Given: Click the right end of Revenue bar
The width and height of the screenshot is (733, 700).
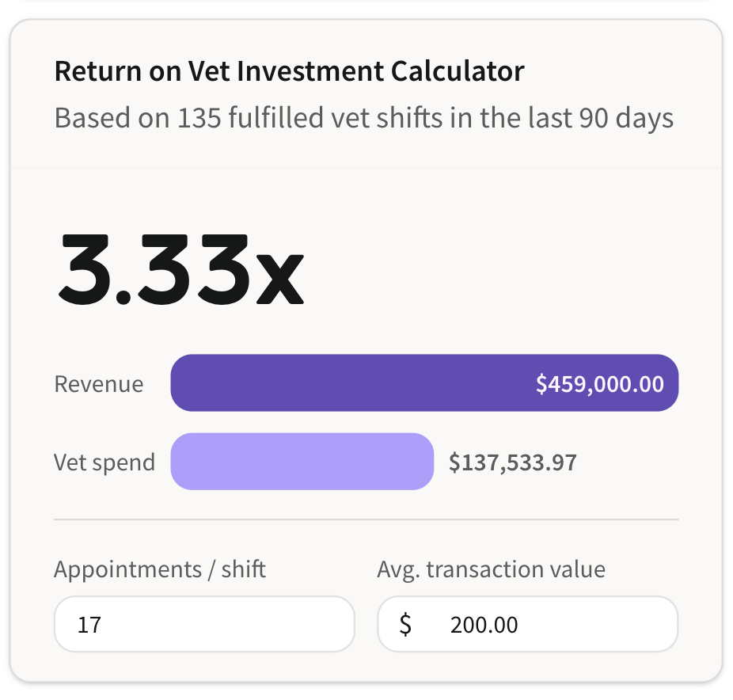Looking at the screenshot, I should pos(669,383).
